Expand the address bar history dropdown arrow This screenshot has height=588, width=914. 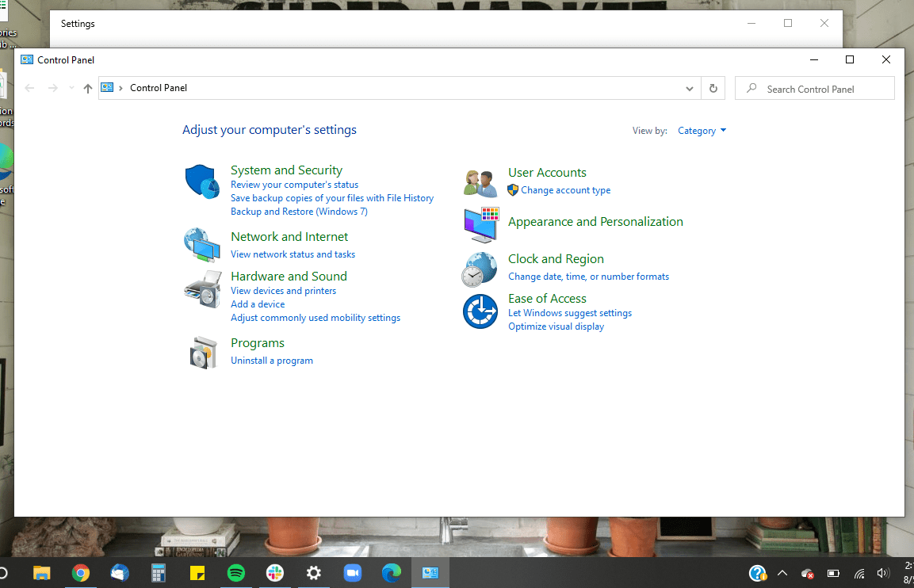[x=688, y=88]
